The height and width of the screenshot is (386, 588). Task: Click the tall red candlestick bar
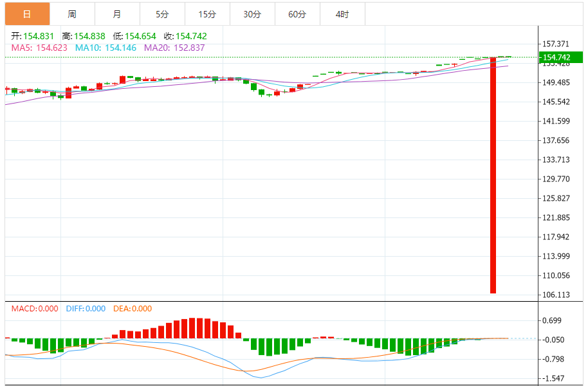493,175
